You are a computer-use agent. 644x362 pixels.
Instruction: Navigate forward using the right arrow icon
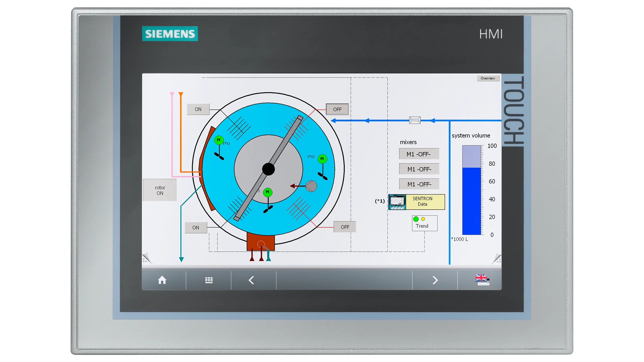(435, 280)
